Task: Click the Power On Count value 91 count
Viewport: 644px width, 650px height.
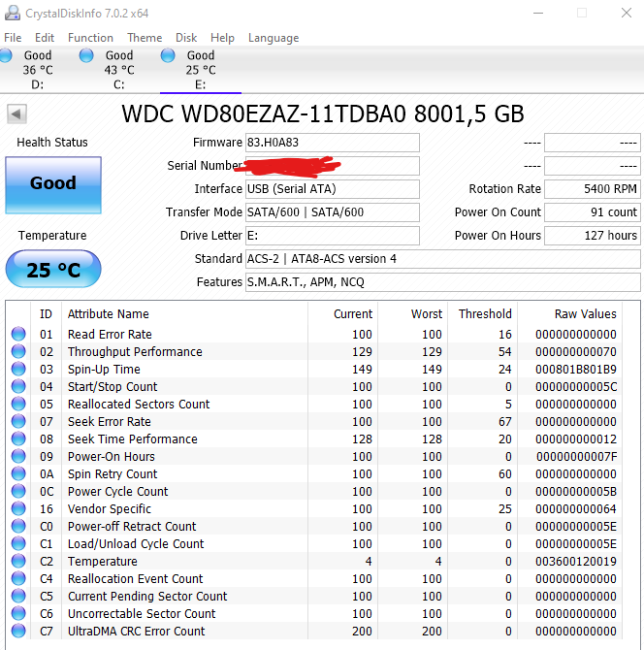Action: pos(593,211)
